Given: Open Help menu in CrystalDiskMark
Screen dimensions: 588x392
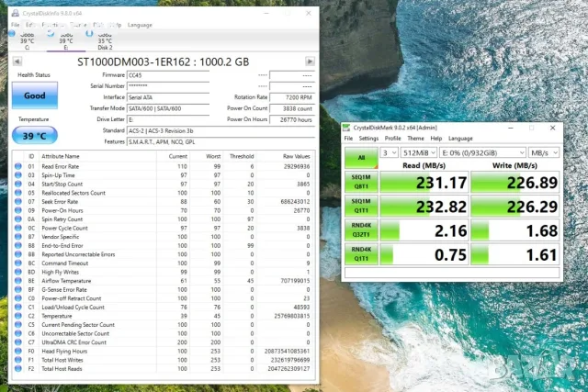Looking at the screenshot, I should pyautogui.click(x=435, y=139).
